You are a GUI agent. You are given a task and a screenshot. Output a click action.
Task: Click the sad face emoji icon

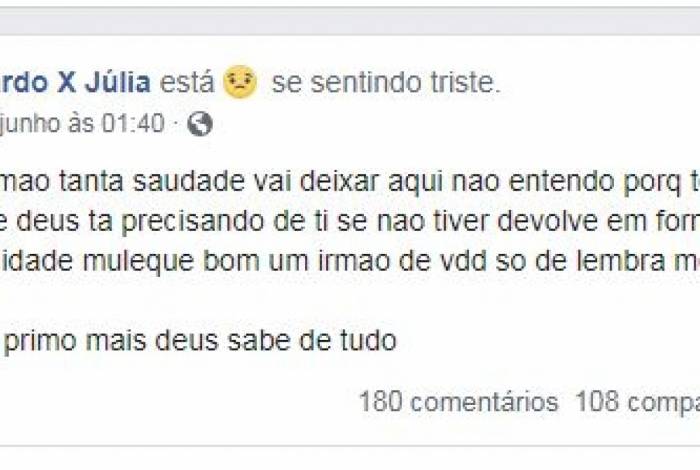click(240, 82)
